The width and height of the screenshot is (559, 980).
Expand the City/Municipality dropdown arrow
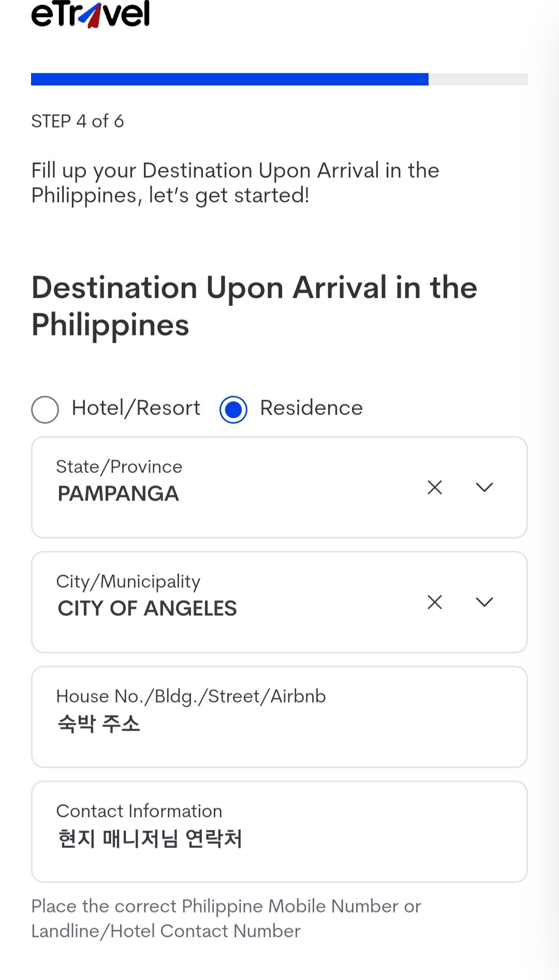coord(484,602)
